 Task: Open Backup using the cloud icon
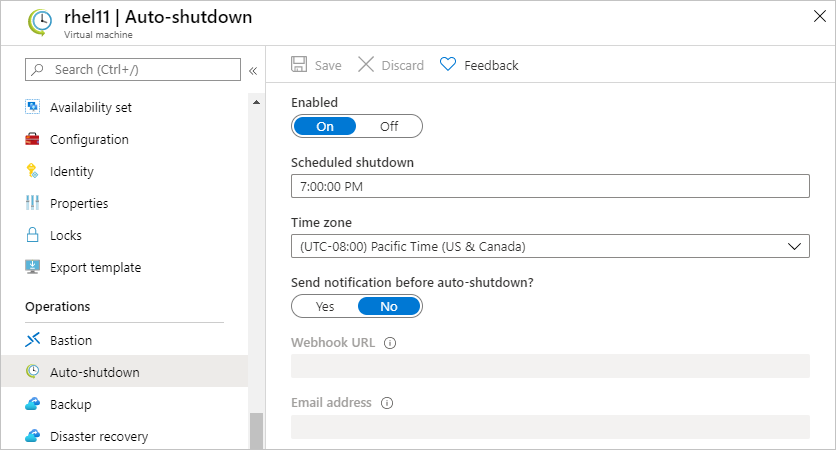33,404
